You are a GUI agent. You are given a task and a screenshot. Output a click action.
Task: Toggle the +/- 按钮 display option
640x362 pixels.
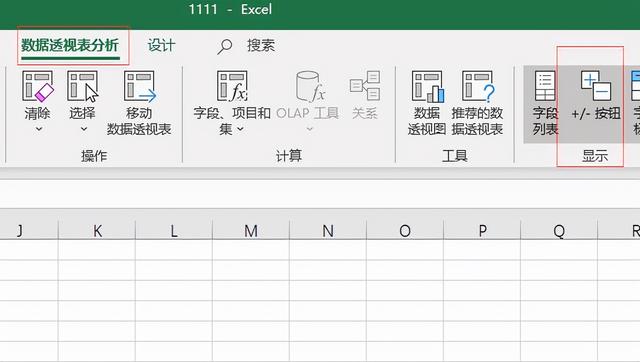click(596, 96)
